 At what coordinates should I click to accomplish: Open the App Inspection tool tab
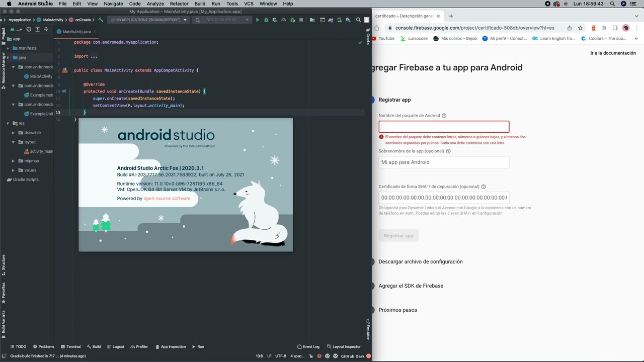coord(170,346)
